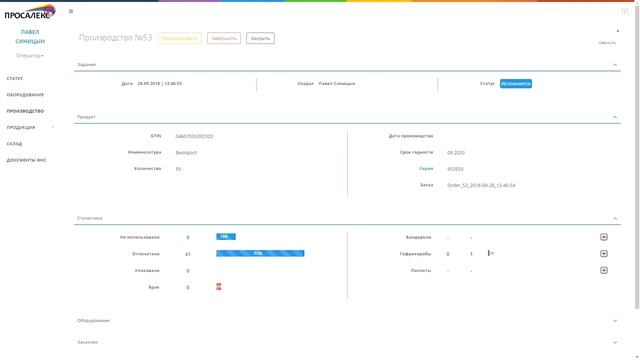Screen dimensions: 640x360
Task: Click the Производство №53 heading
Action: (115, 38)
